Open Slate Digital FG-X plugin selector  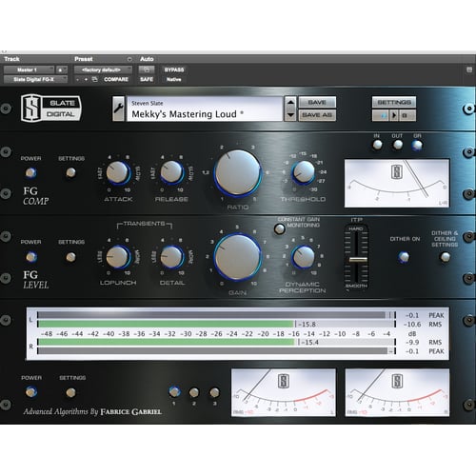pos(35,79)
